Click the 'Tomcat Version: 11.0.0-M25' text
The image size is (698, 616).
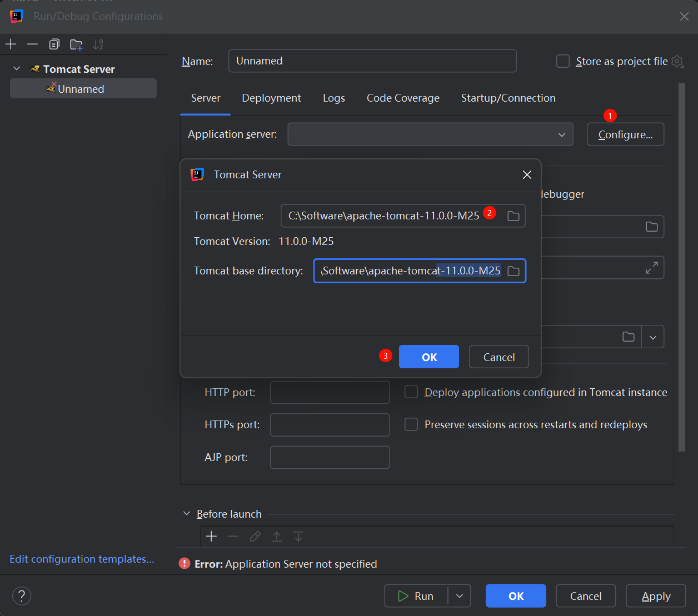pyautogui.click(x=263, y=241)
